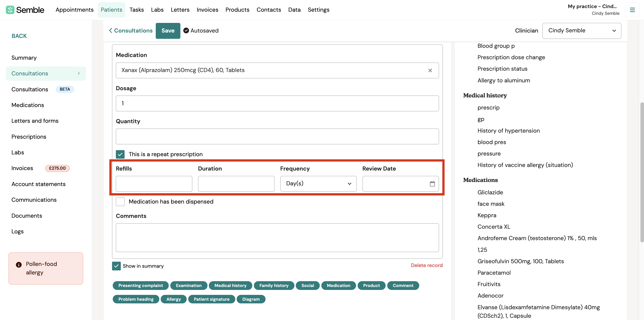
Task: Click into the Comments text area
Action: [277, 237]
